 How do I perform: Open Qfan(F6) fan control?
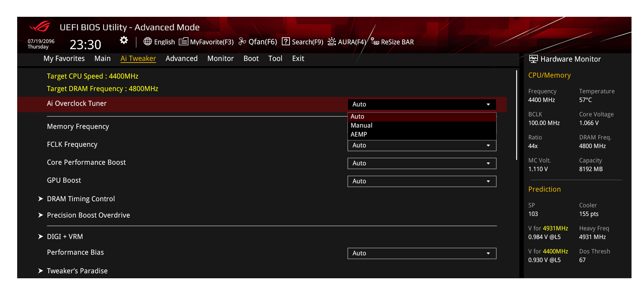point(242,42)
